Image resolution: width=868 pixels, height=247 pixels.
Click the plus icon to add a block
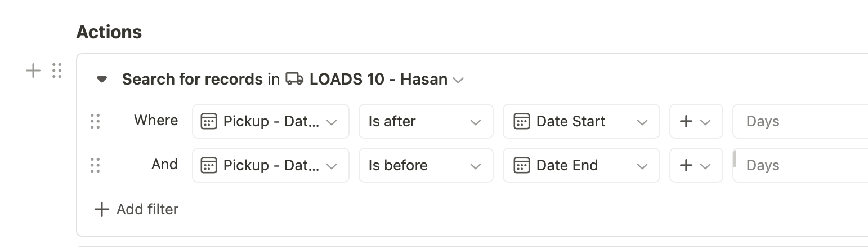click(34, 71)
